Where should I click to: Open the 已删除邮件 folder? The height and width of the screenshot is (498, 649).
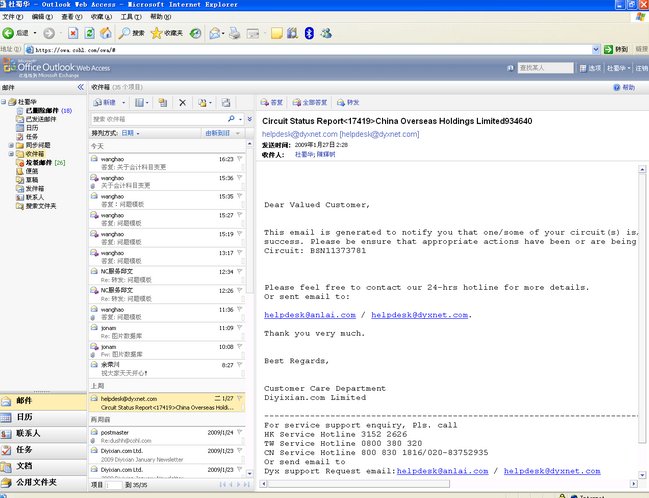[42, 111]
